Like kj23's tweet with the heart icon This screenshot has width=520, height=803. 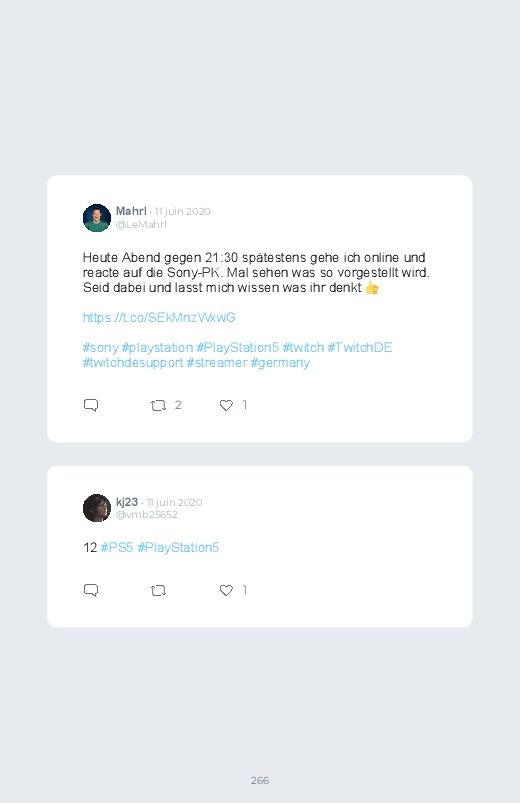pos(226,590)
